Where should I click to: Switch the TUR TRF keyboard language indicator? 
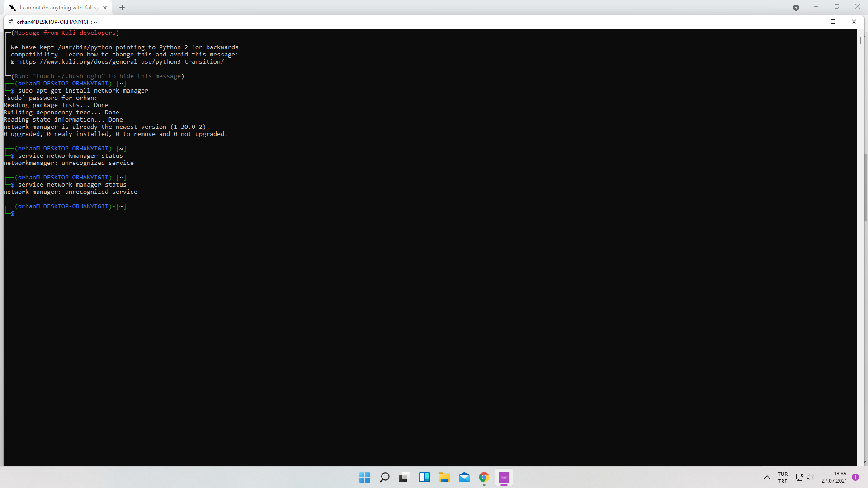[x=783, y=478]
